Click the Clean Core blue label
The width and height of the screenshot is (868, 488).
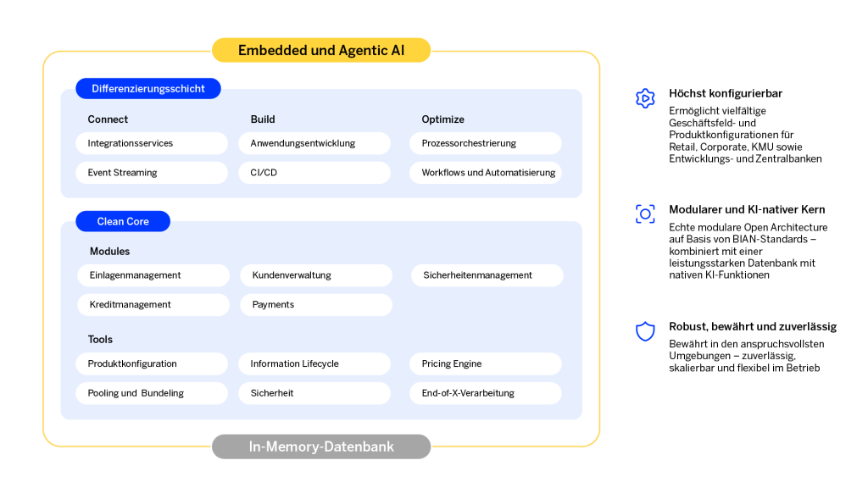coord(123,221)
